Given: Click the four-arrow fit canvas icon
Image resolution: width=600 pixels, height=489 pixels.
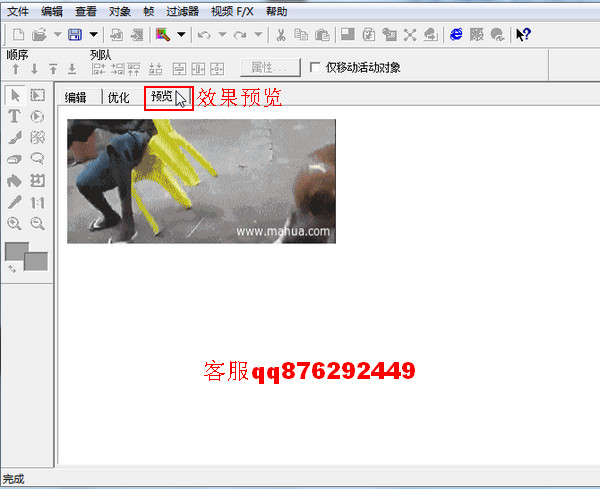Looking at the screenshot, I should 410,35.
